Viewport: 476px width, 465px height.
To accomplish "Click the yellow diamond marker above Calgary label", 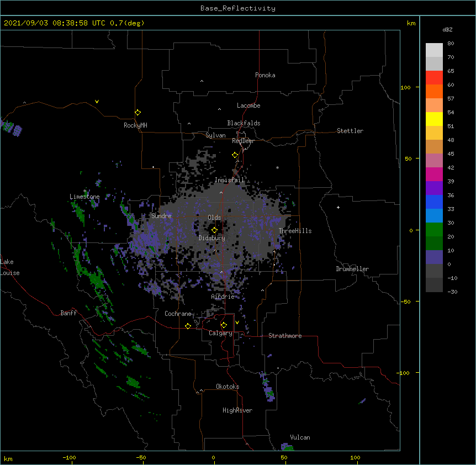I will pyautogui.click(x=224, y=325).
